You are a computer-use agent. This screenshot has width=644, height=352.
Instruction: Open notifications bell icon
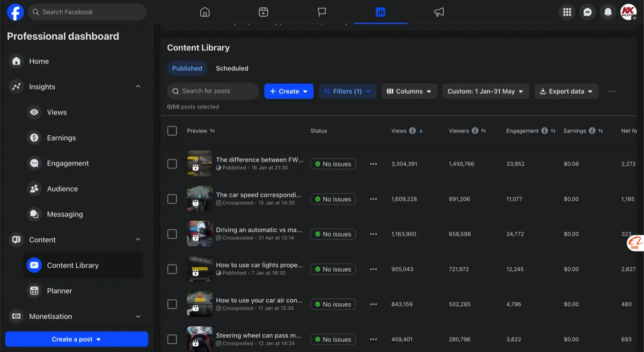click(x=608, y=12)
